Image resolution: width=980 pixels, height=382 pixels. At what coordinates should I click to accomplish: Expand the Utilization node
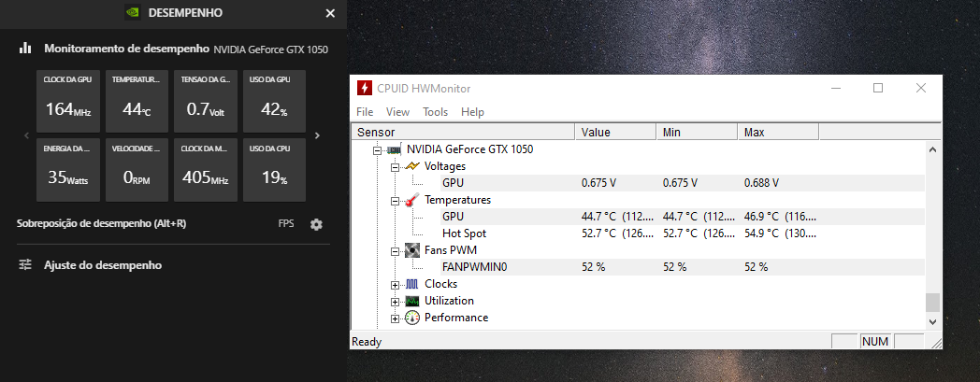395,302
